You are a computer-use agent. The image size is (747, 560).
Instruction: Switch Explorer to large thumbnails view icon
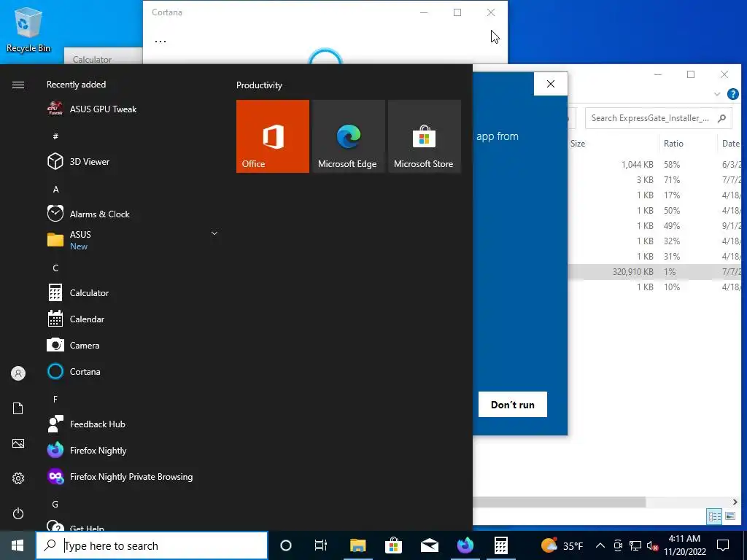tap(729, 516)
